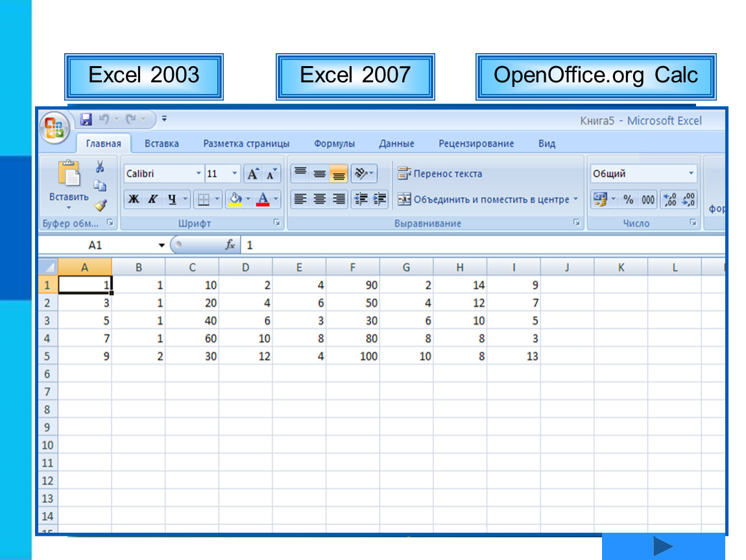Screen dimensions: 746x560
Task: Click the Select All corner triangle
Action: point(48,266)
